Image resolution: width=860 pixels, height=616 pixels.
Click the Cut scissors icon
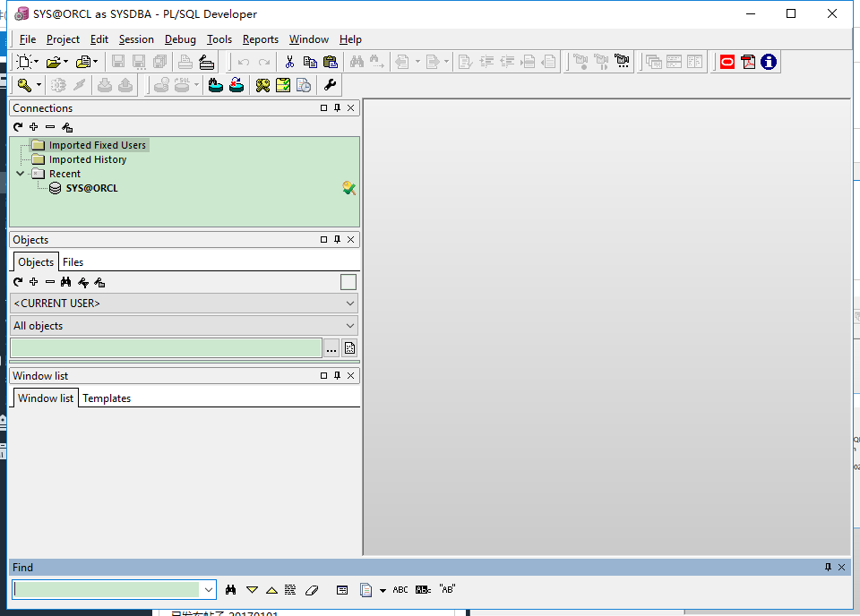point(289,62)
